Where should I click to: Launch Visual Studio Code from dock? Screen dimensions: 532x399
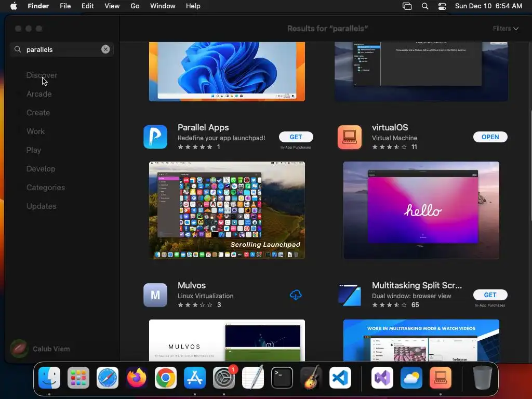[340, 378]
